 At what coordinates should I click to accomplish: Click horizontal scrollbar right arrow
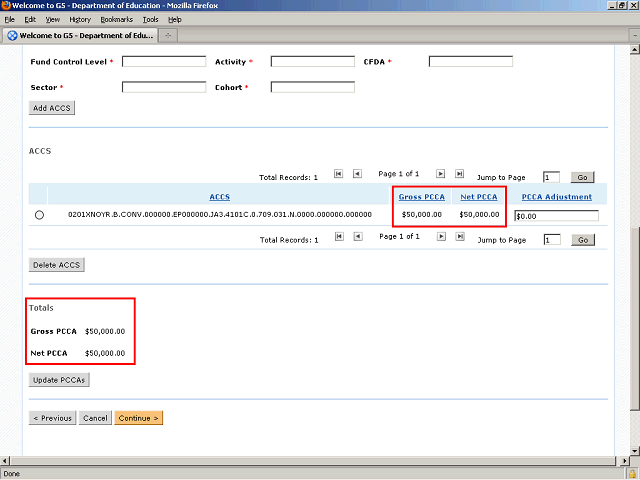624,461
